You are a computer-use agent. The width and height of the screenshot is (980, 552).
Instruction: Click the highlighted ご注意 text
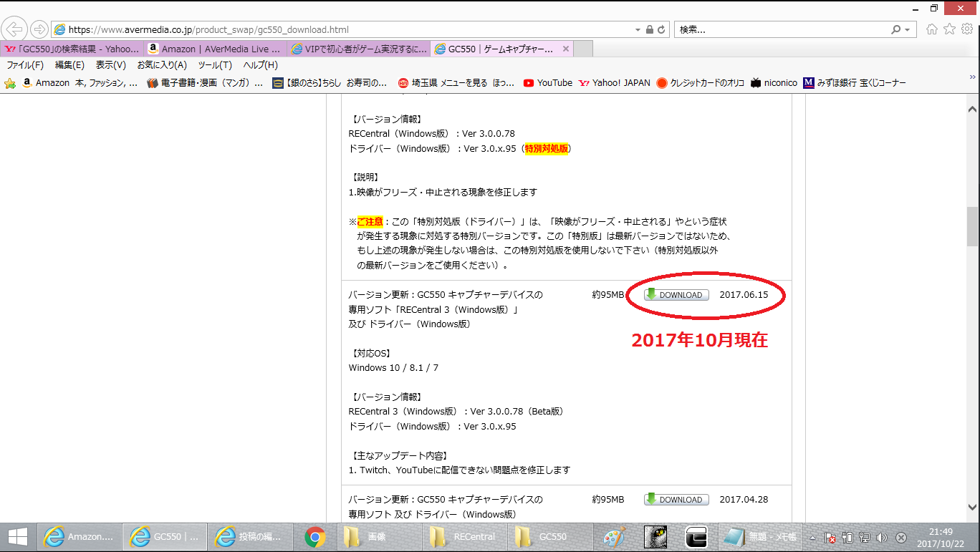[x=370, y=222]
